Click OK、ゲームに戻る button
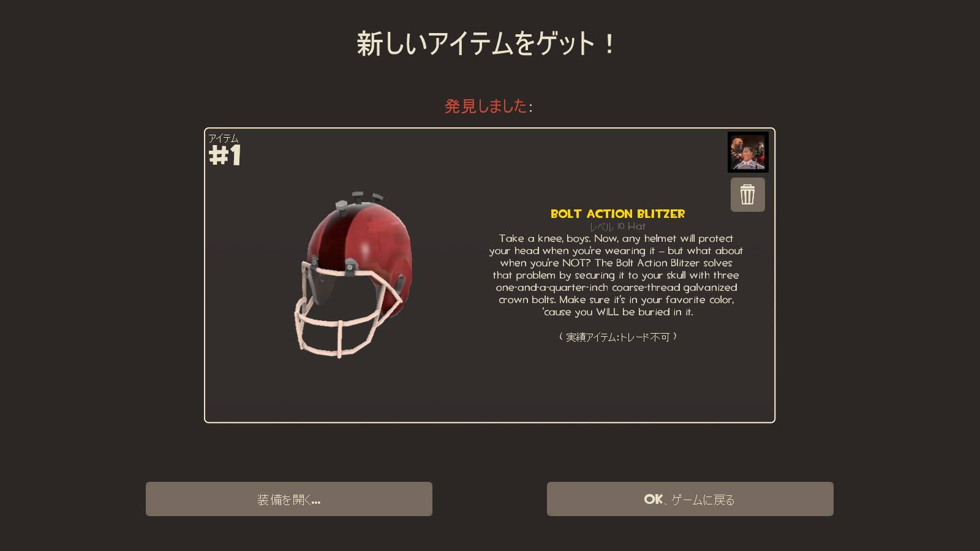The width and height of the screenshot is (980, 551). tap(690, 499)
